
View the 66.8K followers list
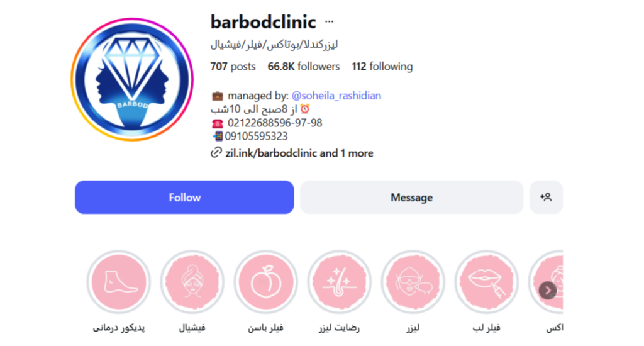pos(304,67)
